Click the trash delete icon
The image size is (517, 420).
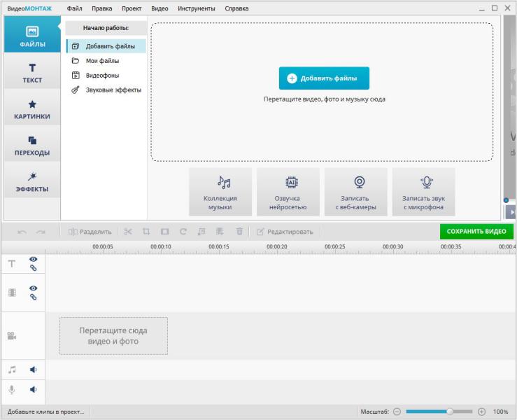(x=240, y=232)
